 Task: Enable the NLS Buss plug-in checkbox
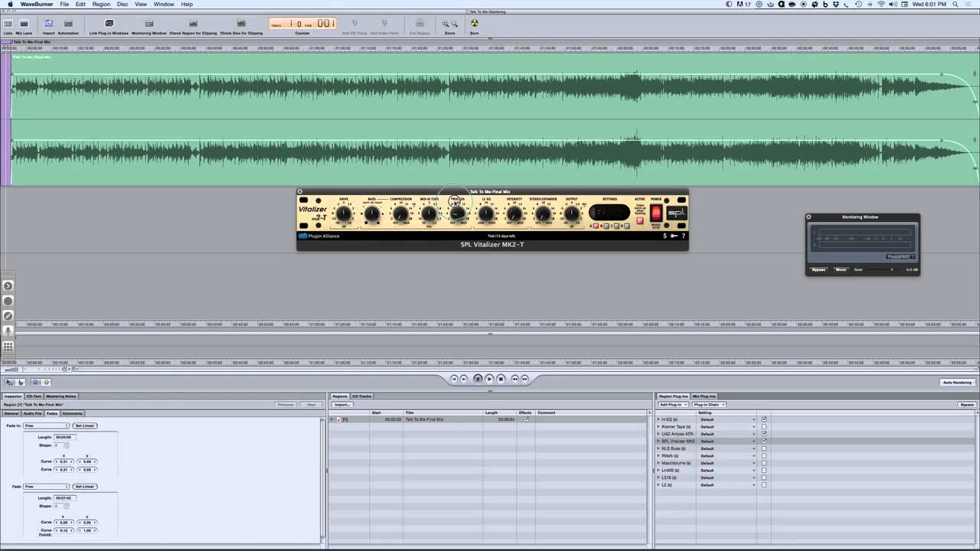764,448
